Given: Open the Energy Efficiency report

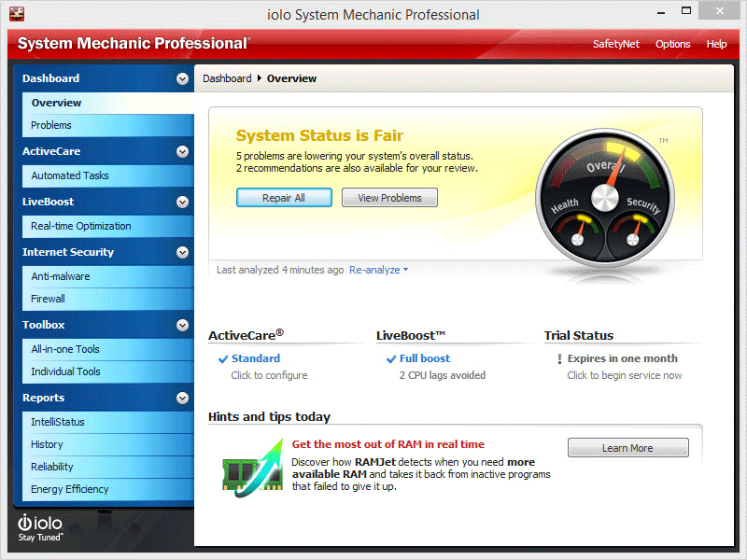Looking at the screenshot, I should pos(108,489).
